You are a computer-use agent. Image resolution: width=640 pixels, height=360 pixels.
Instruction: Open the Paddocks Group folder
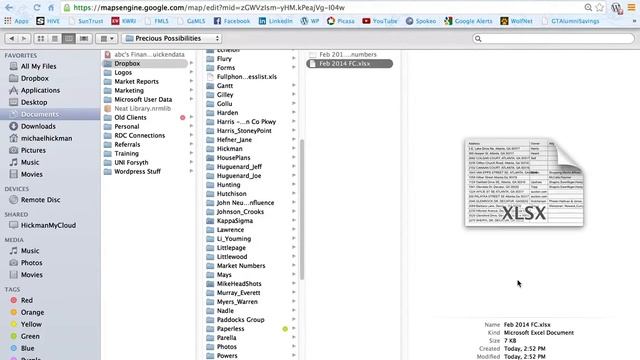pyautogui.click(x=240, y=320)
